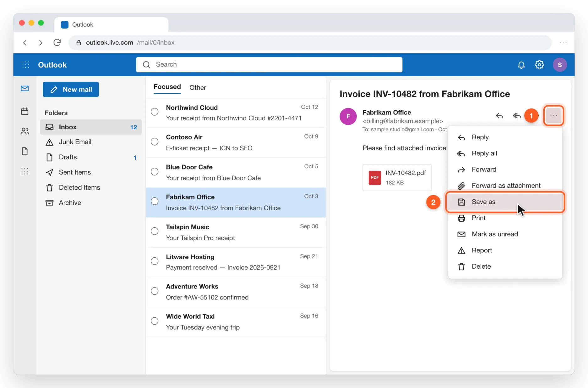
Task: Select the Contoso Air message circle
Action: [x=155, y=142]
